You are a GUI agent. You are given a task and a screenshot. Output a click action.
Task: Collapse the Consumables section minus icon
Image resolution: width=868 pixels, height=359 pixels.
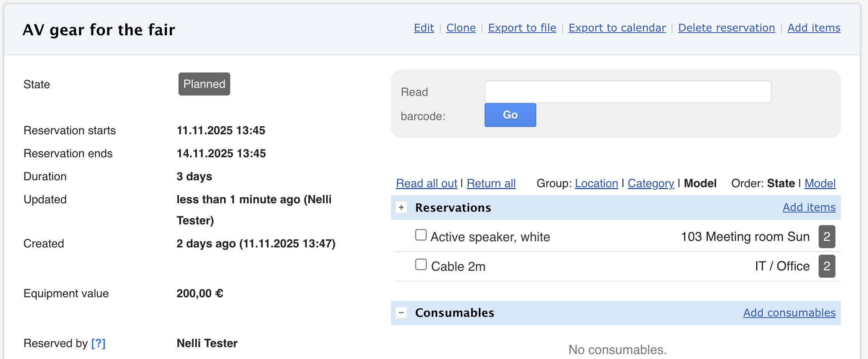point(401,313)
